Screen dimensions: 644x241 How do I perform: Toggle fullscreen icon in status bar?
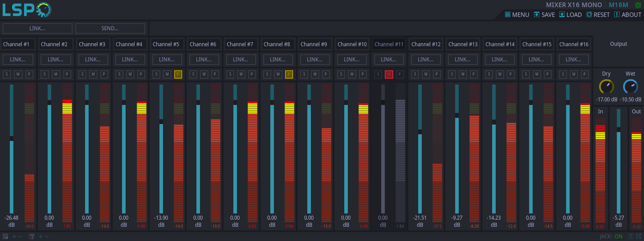639,237
